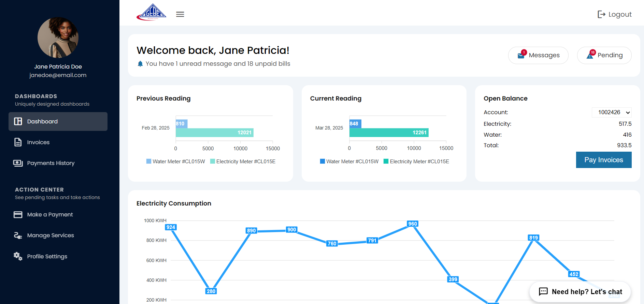The height and width of the screenshot is (304, 644).
Task: Toggle Electricity Meter legend in Previous Reading
Action: pyautogui.click(x=243, y=162)
